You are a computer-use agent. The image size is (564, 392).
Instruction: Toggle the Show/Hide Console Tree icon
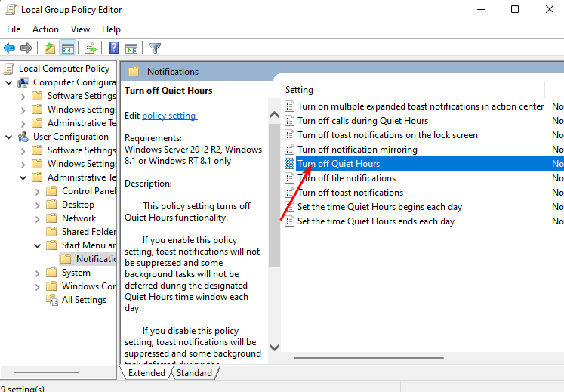click(68, 48)
